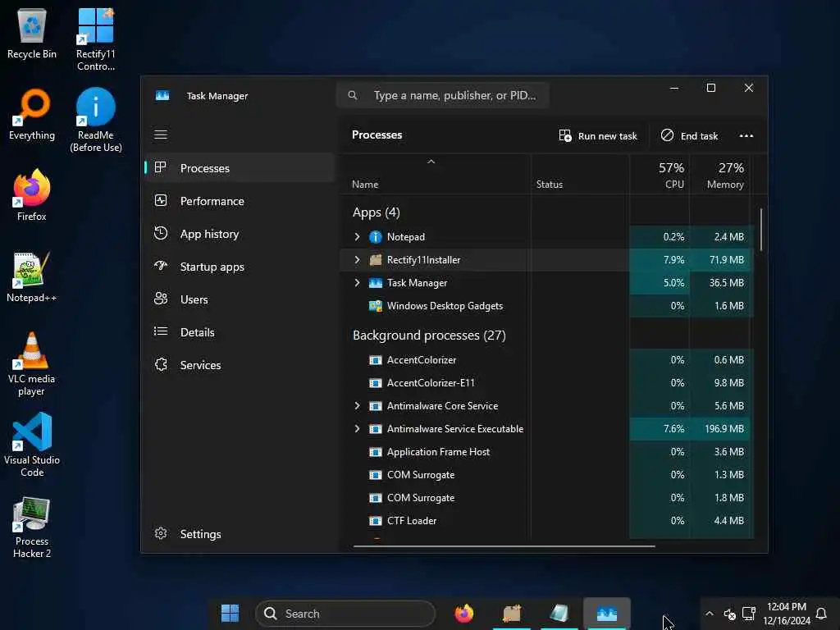The image size is (840, 630).
Task: Open the Recycle Bin desktop icon
Action: point(32,33)
